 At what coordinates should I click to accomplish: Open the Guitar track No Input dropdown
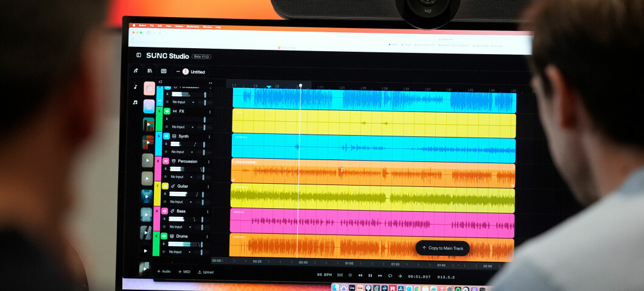[x=181, y=202]
